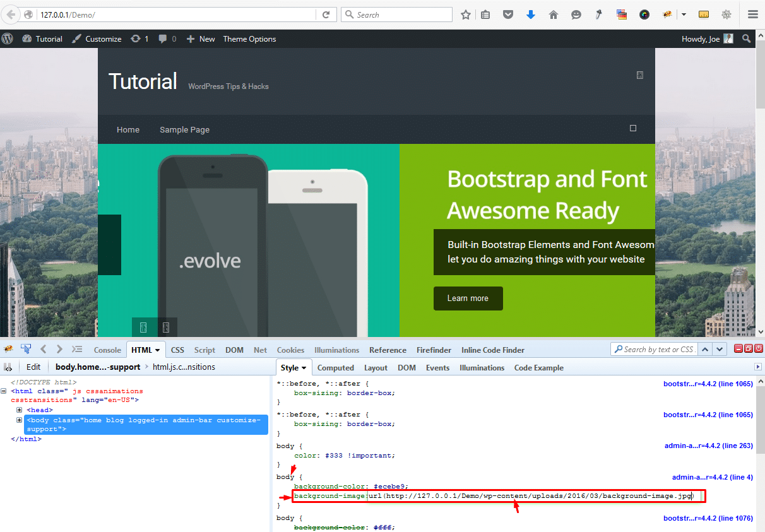Go forward in Firebug panel history
The height and width of the screenshot is (532, 765).
coord(59,349)
